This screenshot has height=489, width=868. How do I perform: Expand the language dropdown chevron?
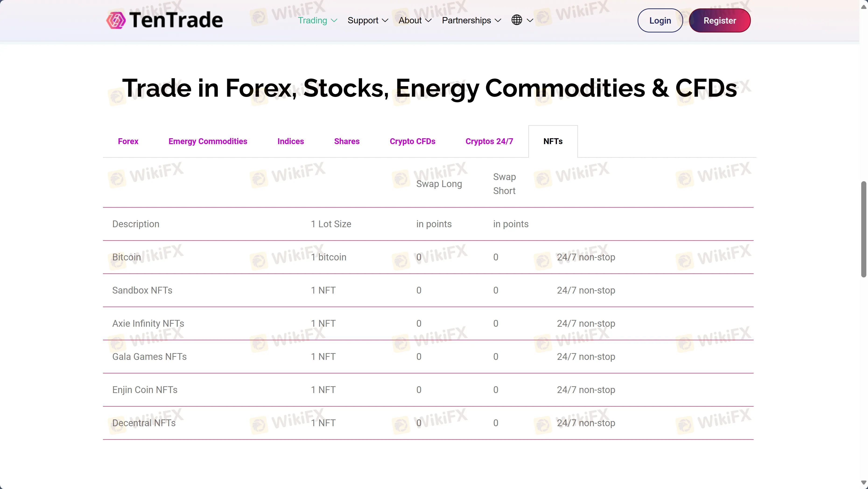(530, 21)
